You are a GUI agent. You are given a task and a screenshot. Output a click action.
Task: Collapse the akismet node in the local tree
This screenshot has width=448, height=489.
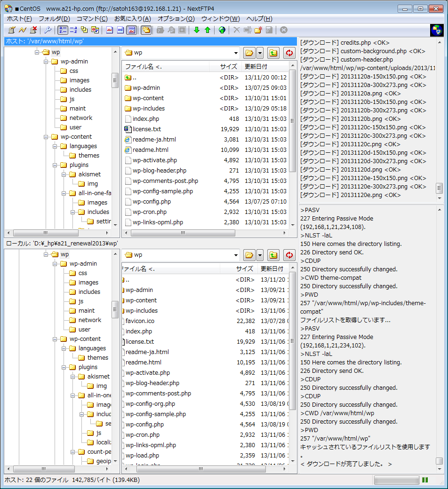(72, 377)
